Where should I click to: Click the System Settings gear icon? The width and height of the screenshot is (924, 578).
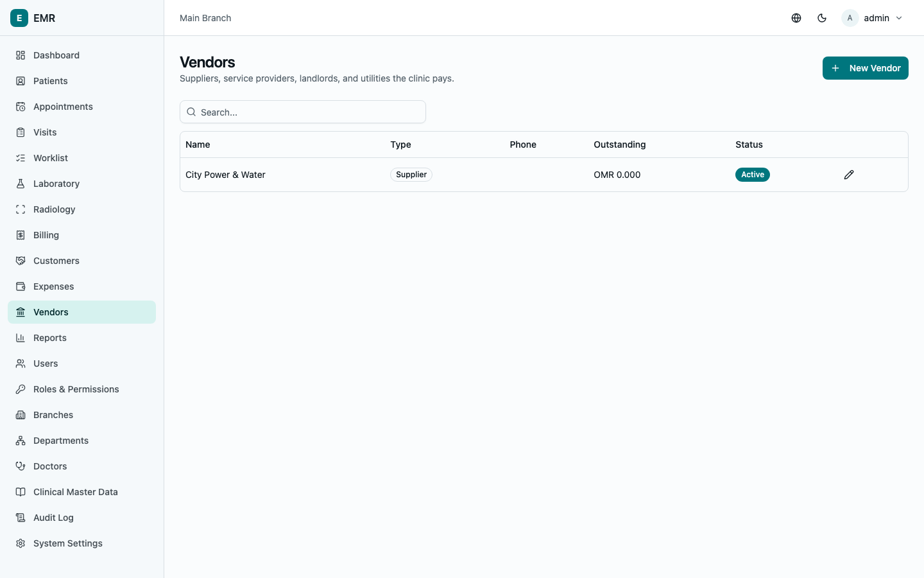(21, 543)
